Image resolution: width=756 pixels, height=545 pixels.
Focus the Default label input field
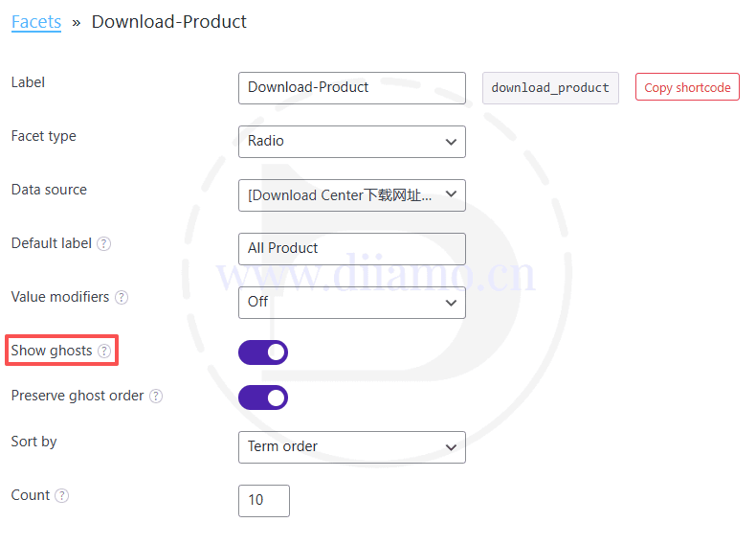coord(351,249)
